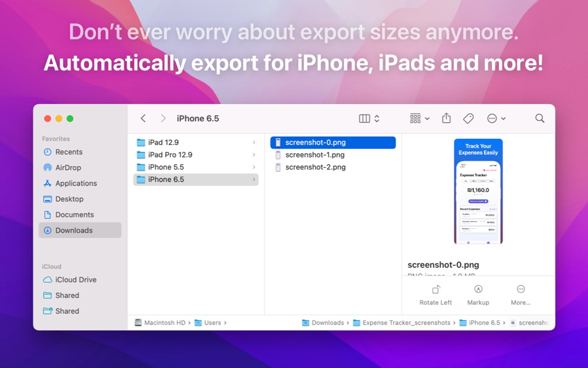Click the yellow minimize window button
Screen dimensions: 588x368
[59, 119]
